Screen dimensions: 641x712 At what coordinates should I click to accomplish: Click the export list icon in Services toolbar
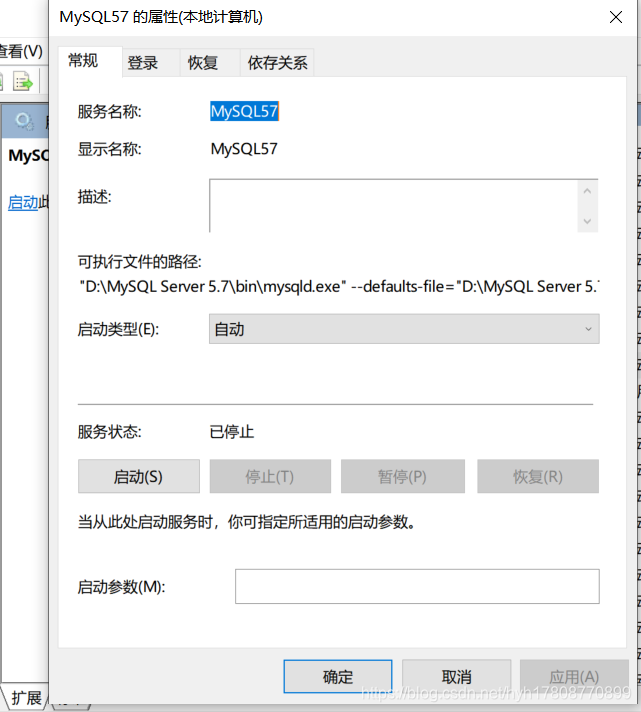23,82
